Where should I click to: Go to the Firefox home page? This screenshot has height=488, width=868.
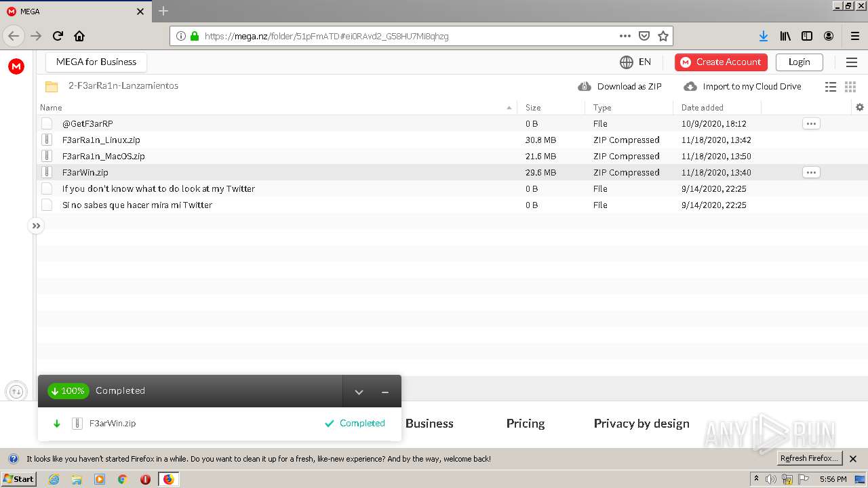point(79,36)
